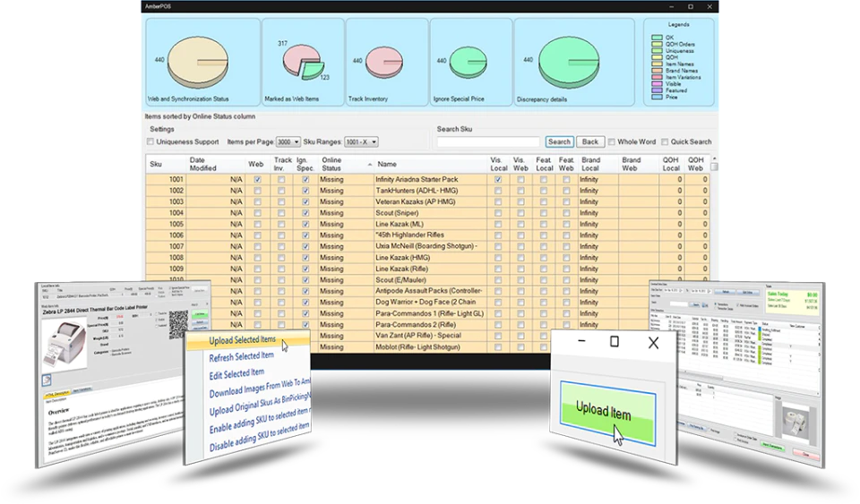Click the Search button
Image resolution: width=860 pixels, height=504 pixels.
pos(559,141)
